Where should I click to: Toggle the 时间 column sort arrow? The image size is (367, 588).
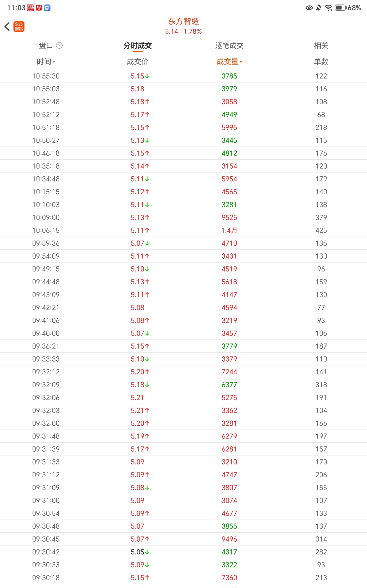pos(54,62)
